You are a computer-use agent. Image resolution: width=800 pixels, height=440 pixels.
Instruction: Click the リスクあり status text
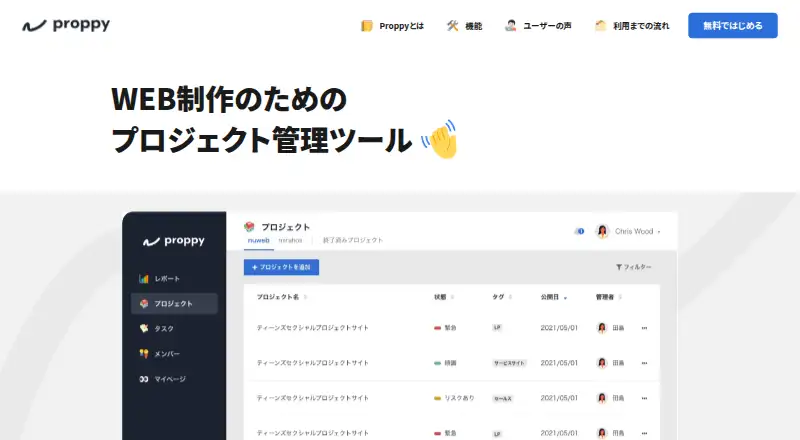pyautogui.click(x=459, y=398)
